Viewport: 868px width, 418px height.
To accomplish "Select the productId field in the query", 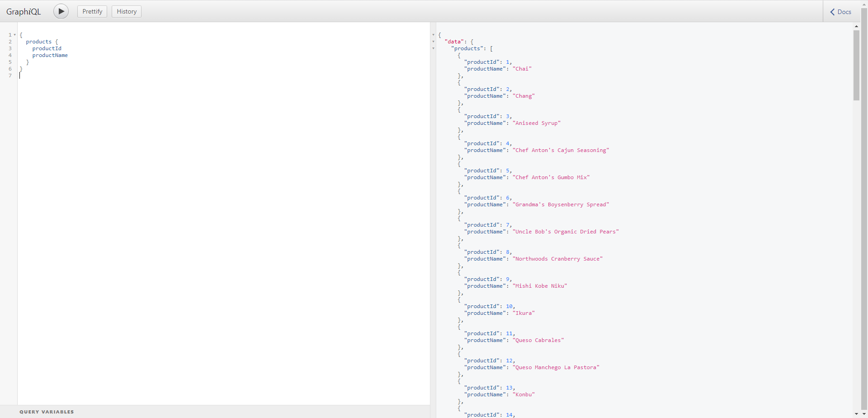I will (47, 48).
